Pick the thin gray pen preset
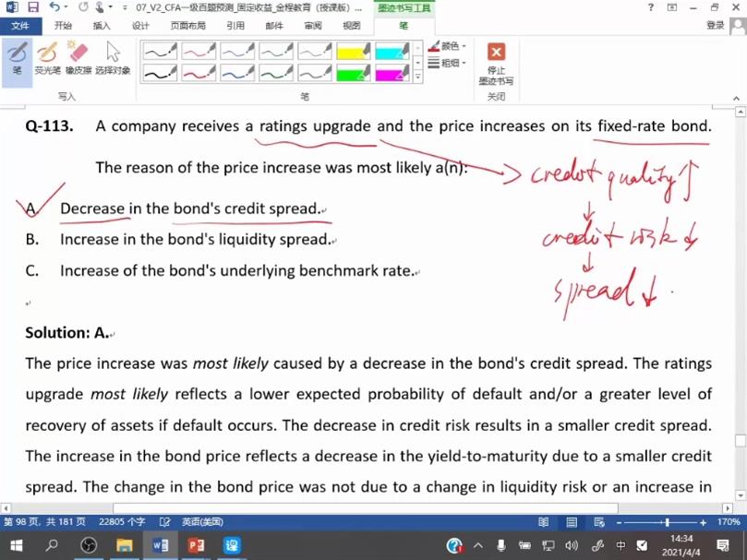Image resolution: width=747 pixels, height=560 pixels. pyautogui.click(x=314, y=51)
